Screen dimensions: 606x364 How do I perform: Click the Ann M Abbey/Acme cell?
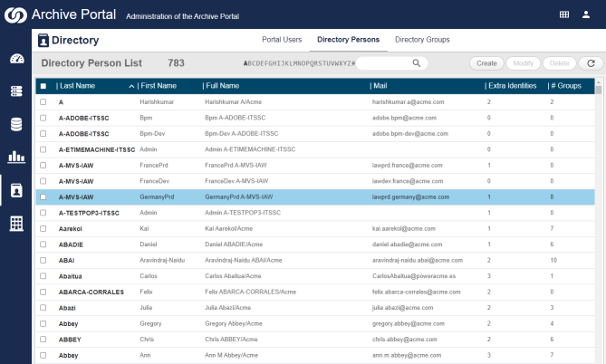[x=231, y=356]
